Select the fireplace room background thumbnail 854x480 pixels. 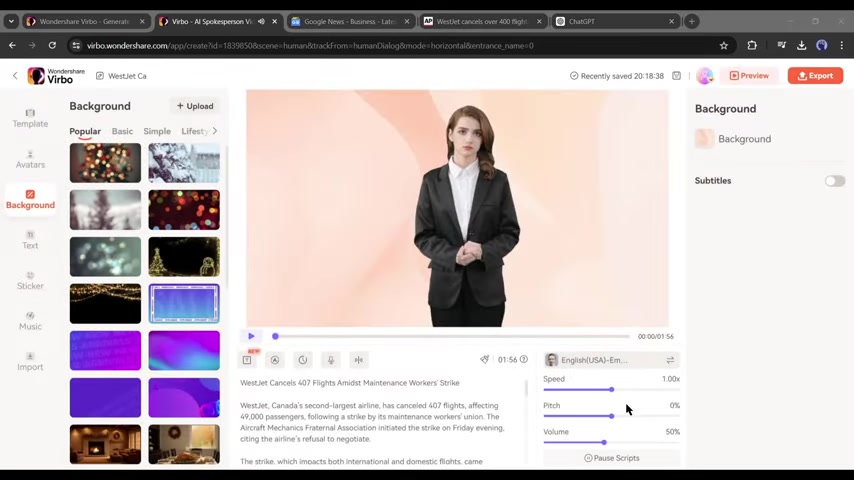click(x=105, y=444)
